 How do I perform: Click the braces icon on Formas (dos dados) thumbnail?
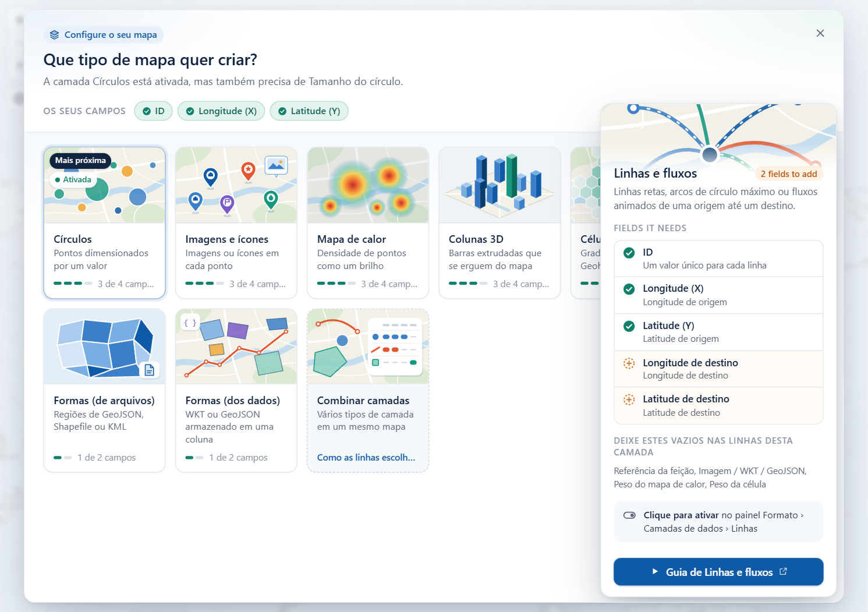190,323
